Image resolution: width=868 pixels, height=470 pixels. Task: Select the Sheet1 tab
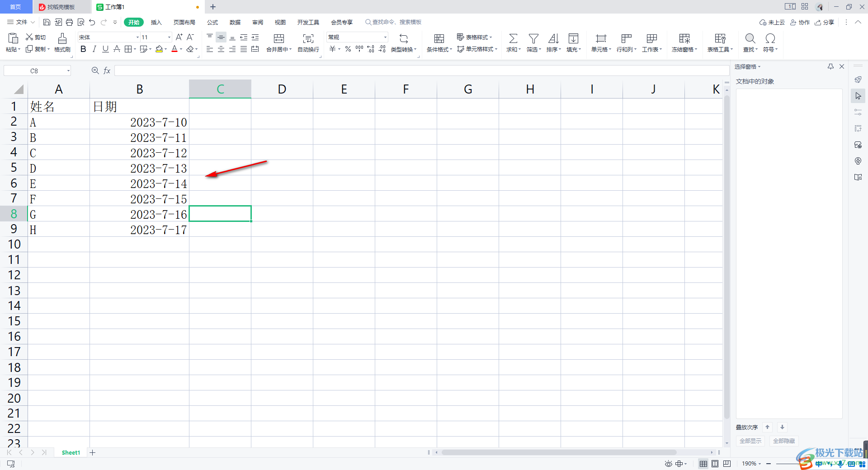pos(71,452)
